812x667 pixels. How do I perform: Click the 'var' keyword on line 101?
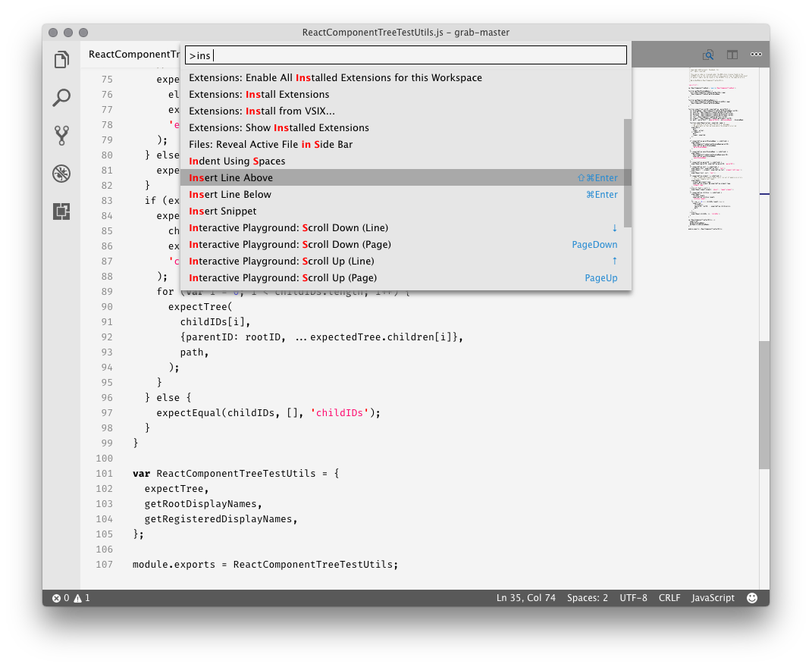(x=141, y=473)
